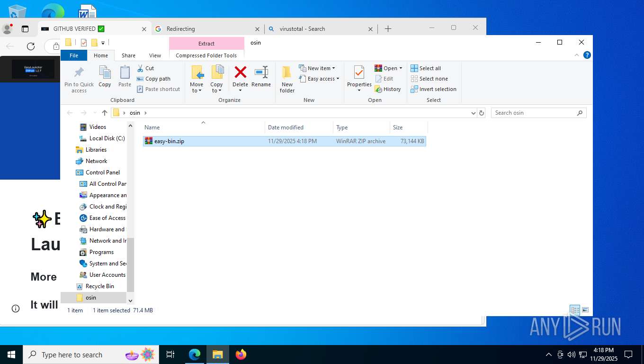Click Edit in Open group
This screenshot has height=364, width=644.
(384, 79)
